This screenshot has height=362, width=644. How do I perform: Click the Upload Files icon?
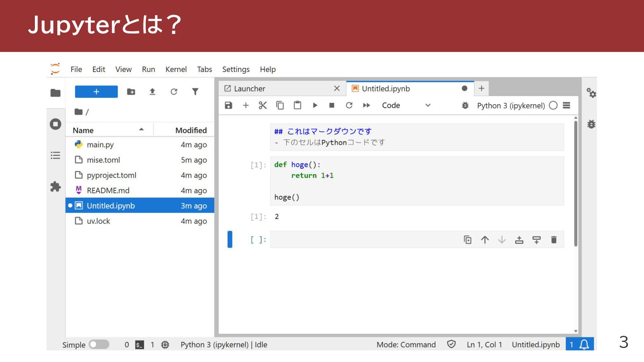click(153, 92)
